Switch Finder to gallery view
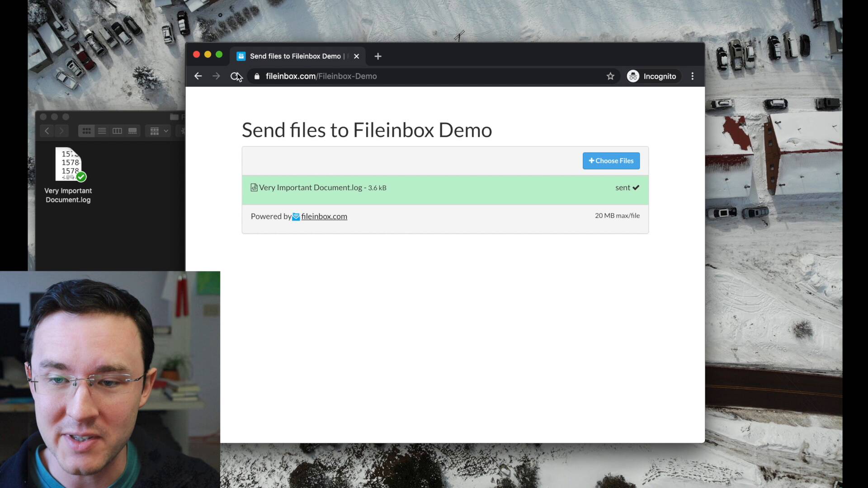This screenshot has width=868, height=488. click(x=132, y=131)
